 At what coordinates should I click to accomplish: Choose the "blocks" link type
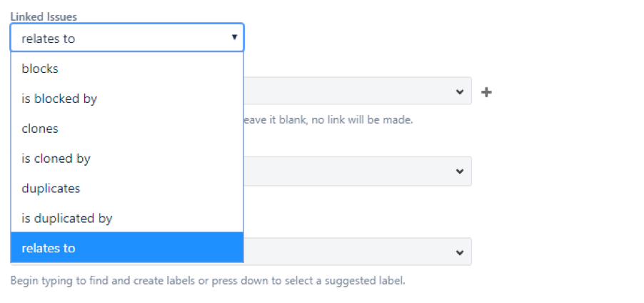127,69
